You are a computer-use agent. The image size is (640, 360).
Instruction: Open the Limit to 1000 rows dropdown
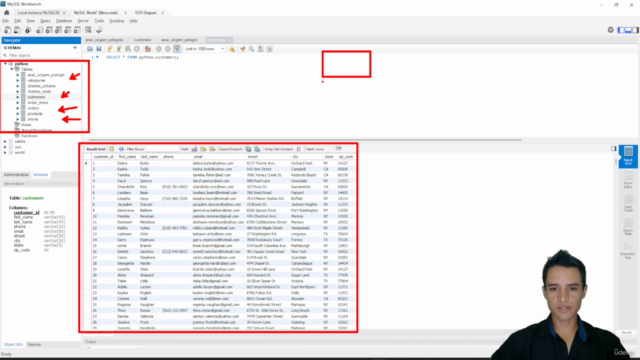tap(204, 49)
